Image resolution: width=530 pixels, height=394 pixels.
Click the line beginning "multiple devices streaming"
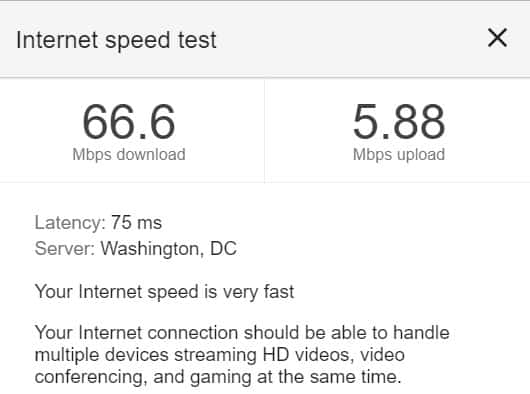[220, 355]
